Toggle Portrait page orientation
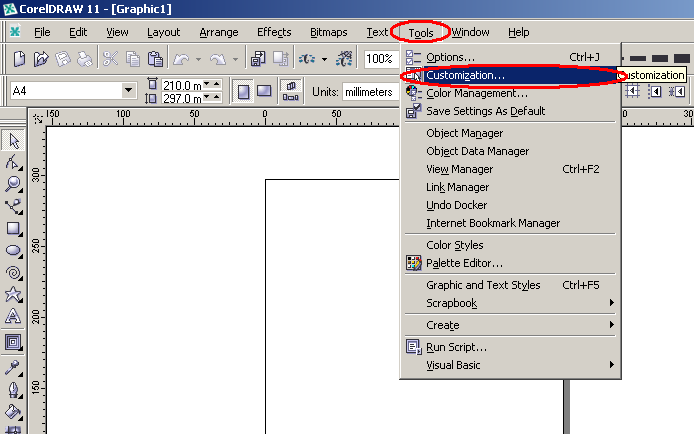The width and height of the screenshot is (694, 434). (243, 92)
